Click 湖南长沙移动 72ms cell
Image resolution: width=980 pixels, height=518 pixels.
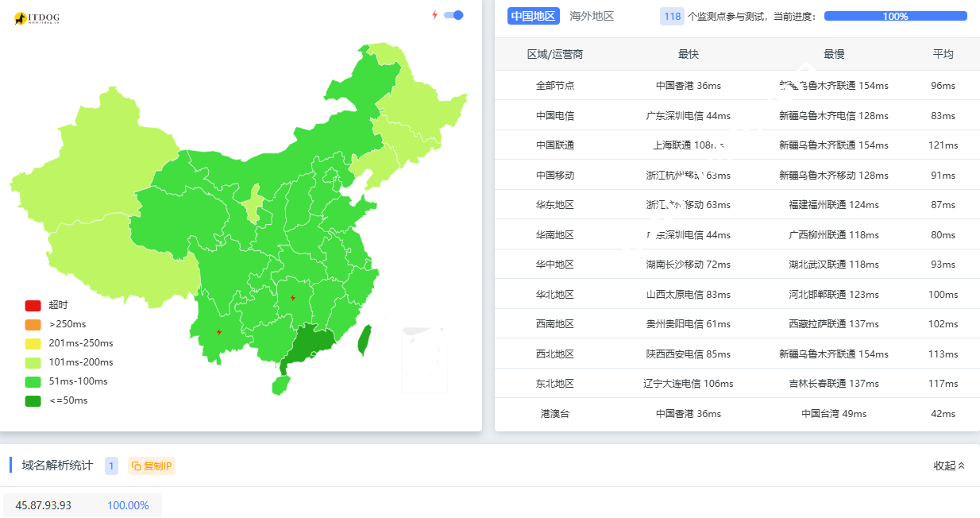689,264
